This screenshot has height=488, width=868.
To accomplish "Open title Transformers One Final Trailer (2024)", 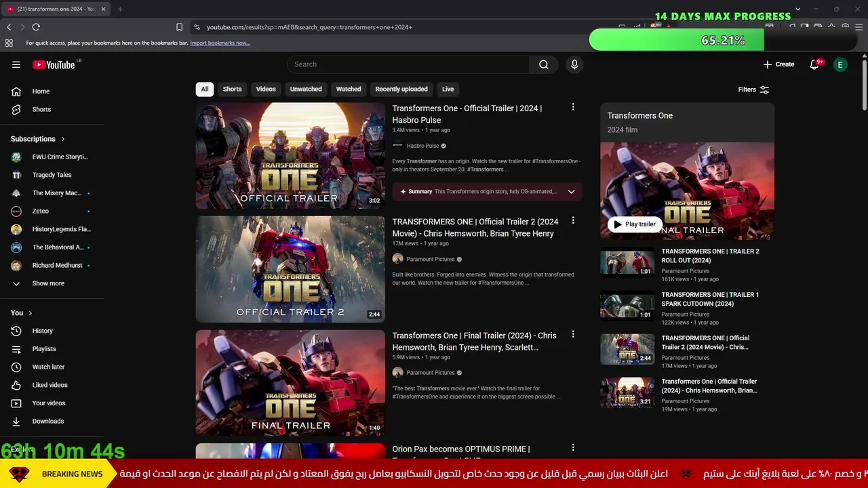I will pyautogui.click(x=474, y=342).
